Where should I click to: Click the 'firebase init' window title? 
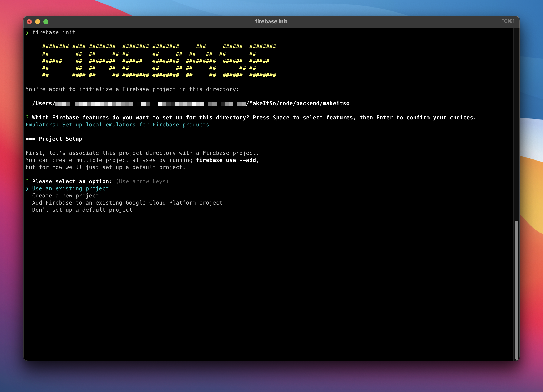coord(271,21)
